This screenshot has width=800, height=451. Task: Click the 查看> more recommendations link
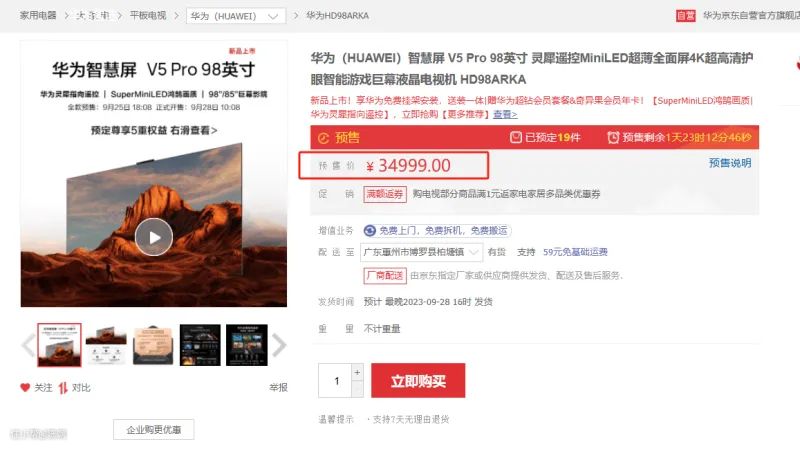coord(505,114)
